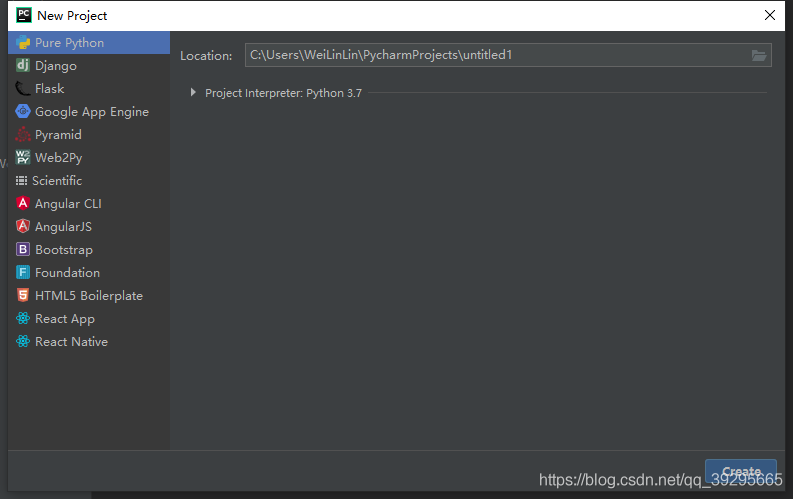Click the PyCharm logo in title bar
Image resolution: width=793 pixels, height=499 pixels.
coord(23,15)
